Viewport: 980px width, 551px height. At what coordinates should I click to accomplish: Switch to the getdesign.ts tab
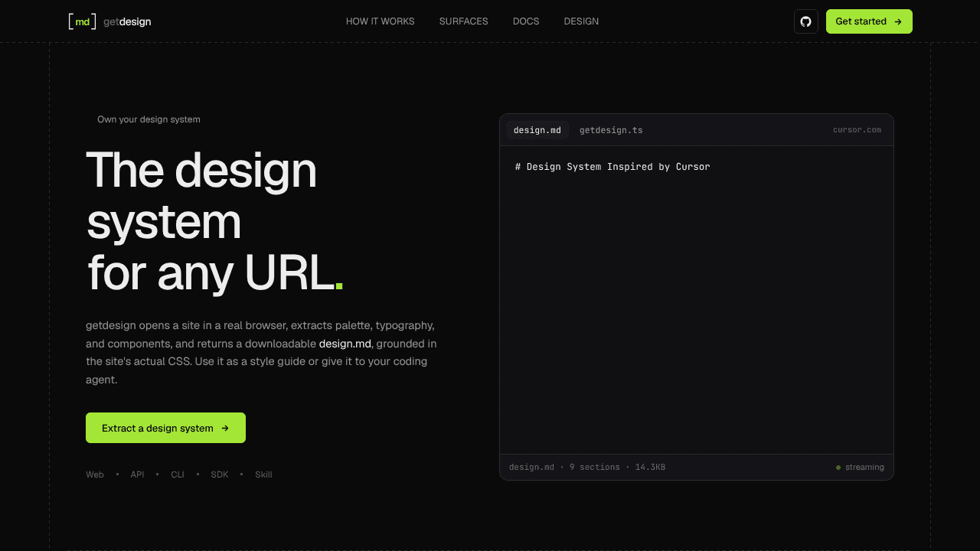click(611, 130)
